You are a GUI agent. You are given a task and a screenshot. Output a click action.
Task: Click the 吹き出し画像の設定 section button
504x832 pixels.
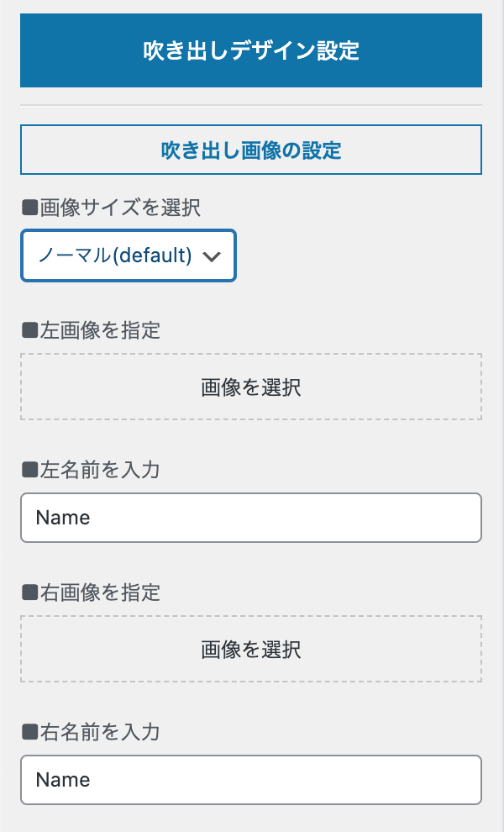[x=250, y=150]
